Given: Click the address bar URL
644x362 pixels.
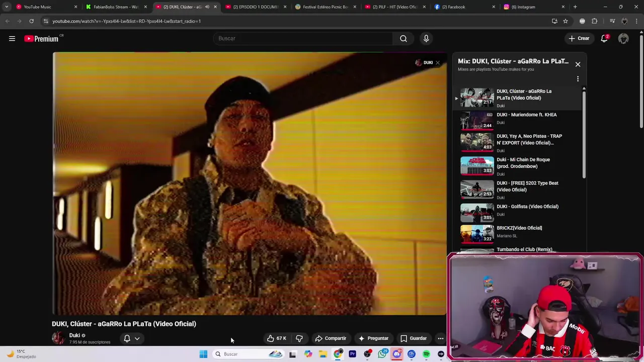Looking at the screenshot, I should (x=127, y=21).
